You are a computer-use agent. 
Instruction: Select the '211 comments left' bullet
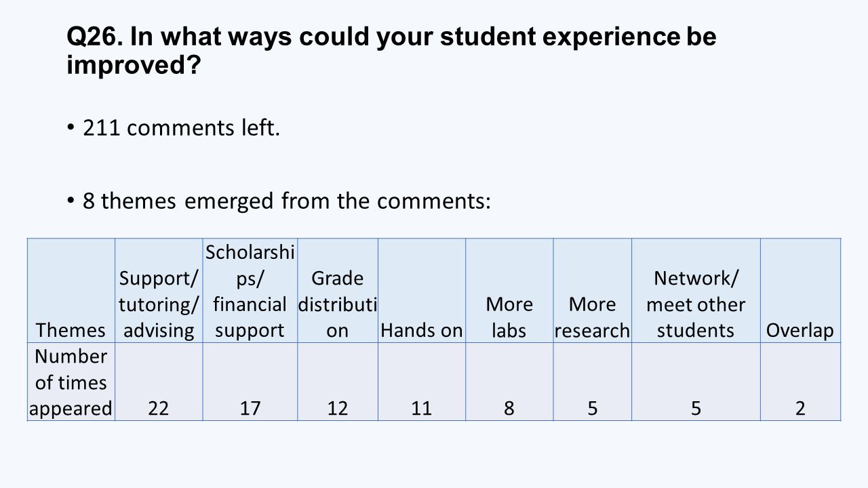tap(181, 127)
